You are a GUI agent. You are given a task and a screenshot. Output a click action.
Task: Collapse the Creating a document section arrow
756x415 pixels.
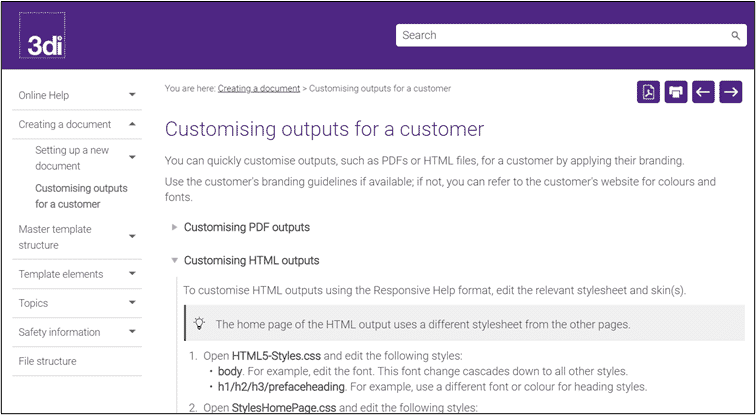click(x=132, y=124)
